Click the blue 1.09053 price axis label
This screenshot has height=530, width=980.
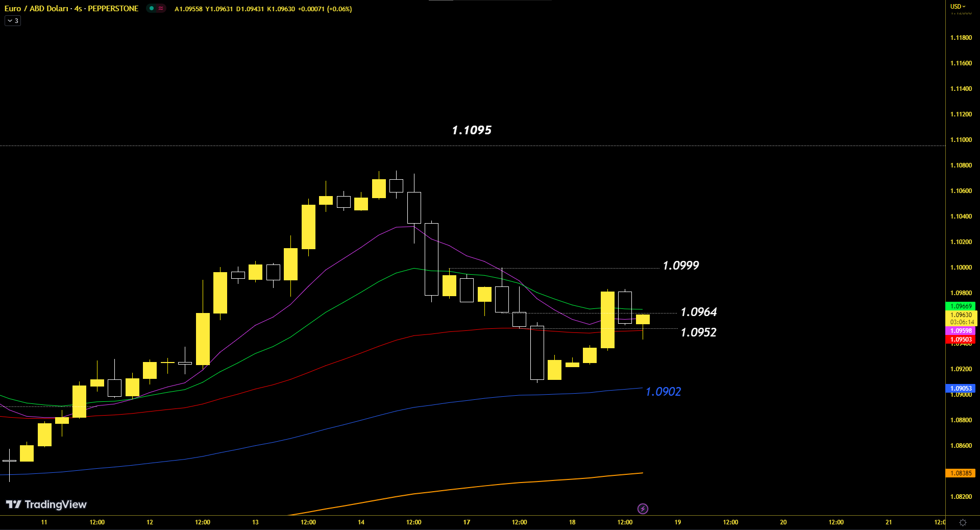pyautogui.click(x=961, y=388)
